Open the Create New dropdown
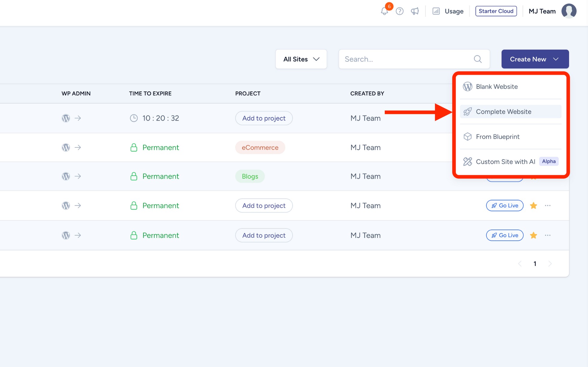 535,59
